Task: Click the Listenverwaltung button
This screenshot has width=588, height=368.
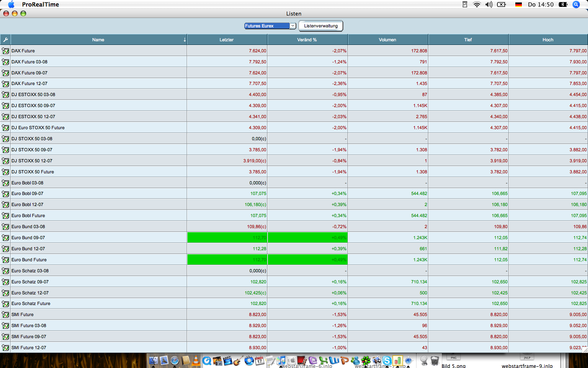Action: [x=321, y=26]
